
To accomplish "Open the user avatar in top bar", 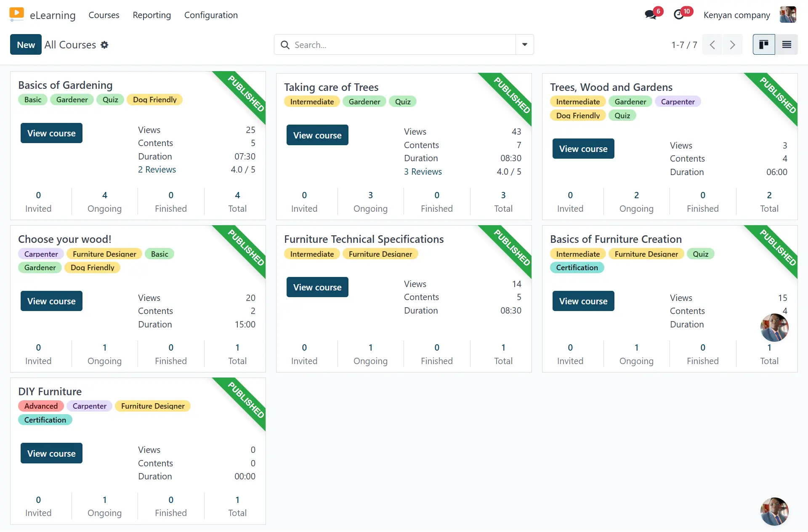I will point(787,15).
